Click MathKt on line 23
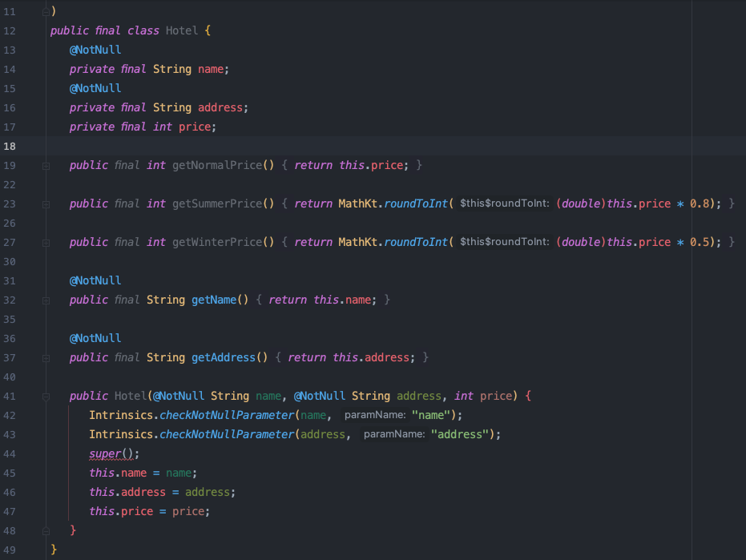746x560 pixels. 357,203
